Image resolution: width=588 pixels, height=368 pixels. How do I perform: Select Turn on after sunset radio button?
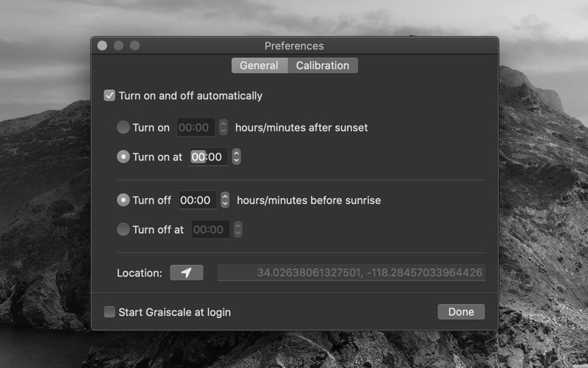(123, 127)
